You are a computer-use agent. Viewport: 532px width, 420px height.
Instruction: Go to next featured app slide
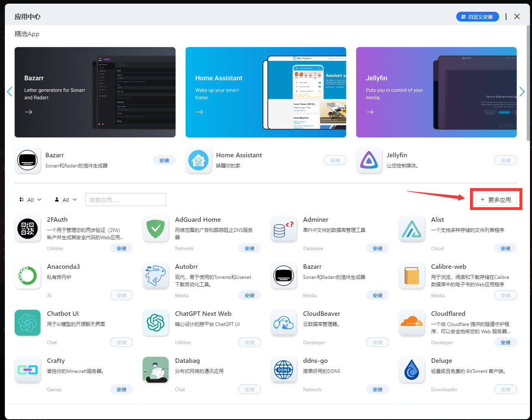click(522, 92)
